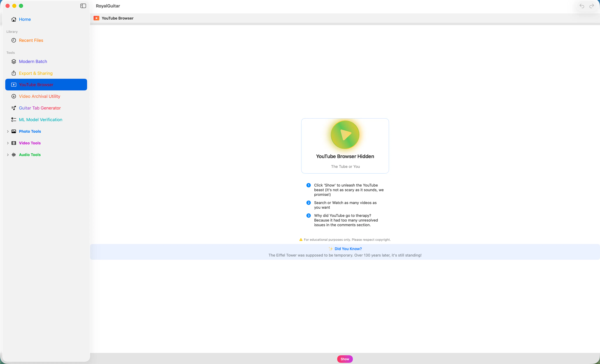Click the Photo Tools label

[x=30, y=131]
